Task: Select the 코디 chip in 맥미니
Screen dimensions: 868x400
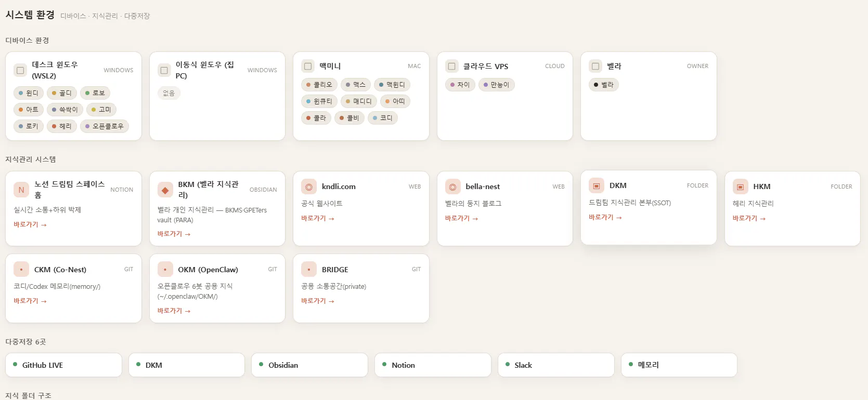Action: point(383,118)
